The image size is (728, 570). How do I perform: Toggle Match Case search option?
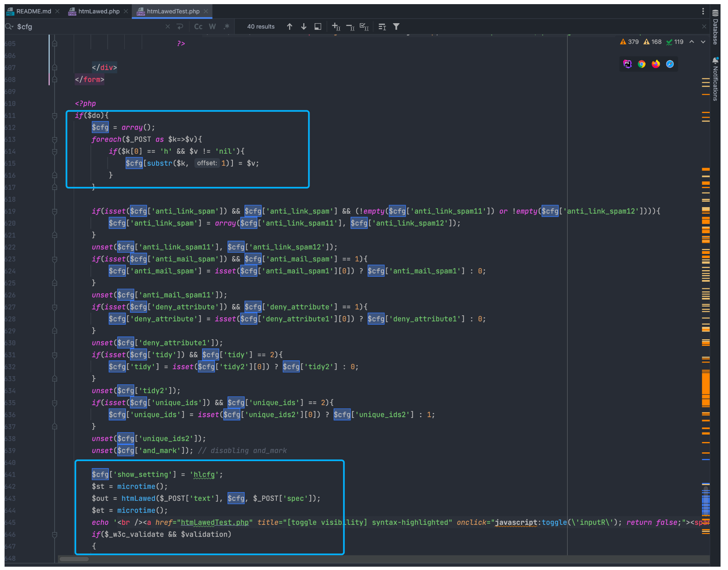point(198,27)
